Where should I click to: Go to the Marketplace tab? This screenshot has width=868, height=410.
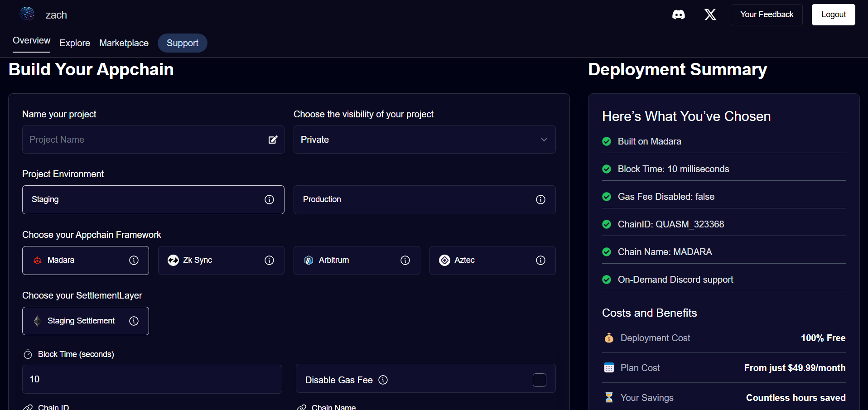click(x=124, y=43)
